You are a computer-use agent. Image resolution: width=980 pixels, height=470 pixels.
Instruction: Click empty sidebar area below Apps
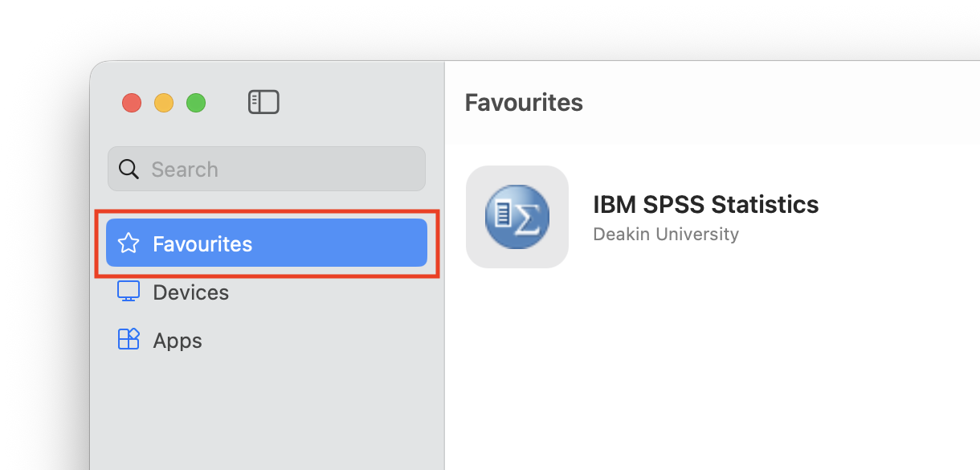(265, 410)
